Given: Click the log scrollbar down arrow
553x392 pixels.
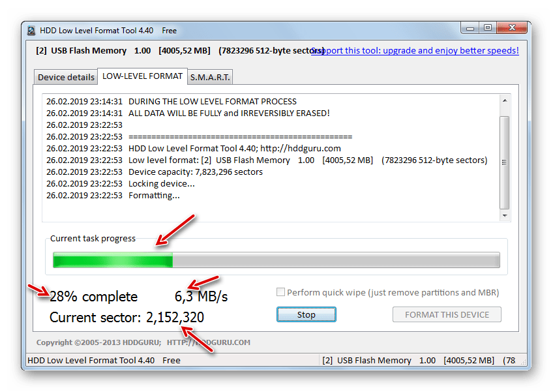Looking at the screenshot, I should (505, 215).
